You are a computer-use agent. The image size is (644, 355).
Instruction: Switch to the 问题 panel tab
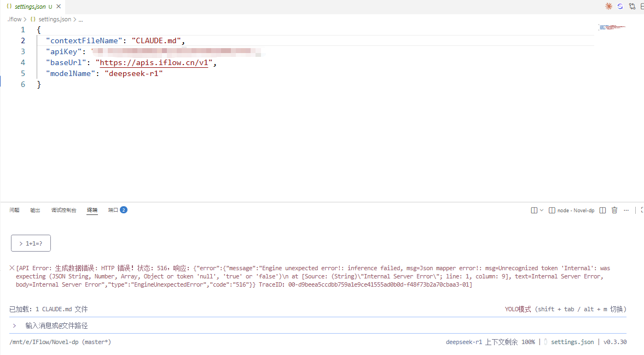pyautogui.click(x=15, y=210)
